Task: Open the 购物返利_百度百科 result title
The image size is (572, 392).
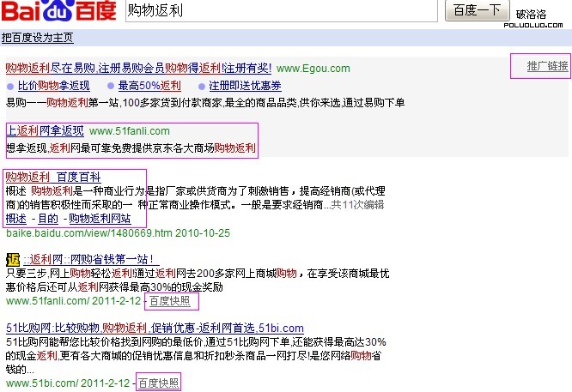Action: pyautogui.click(x=53, y=177)
